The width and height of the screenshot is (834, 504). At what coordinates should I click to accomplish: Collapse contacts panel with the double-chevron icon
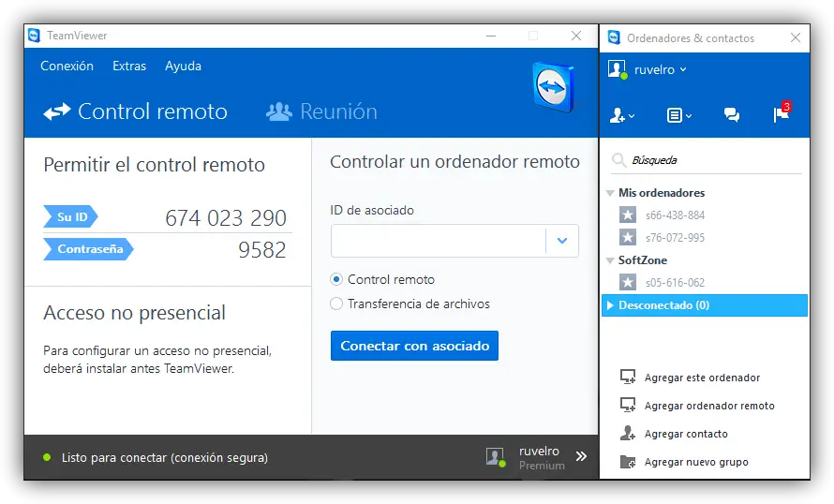581,456
